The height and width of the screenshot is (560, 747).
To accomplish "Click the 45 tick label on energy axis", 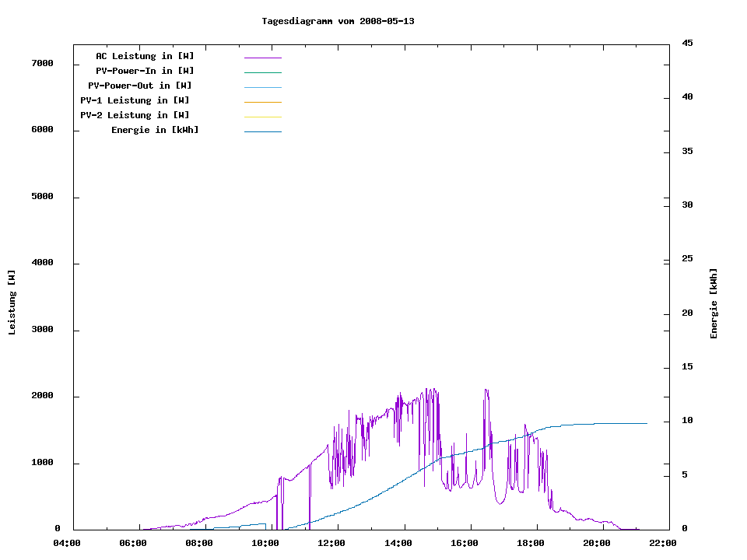I will click(686, 43).
